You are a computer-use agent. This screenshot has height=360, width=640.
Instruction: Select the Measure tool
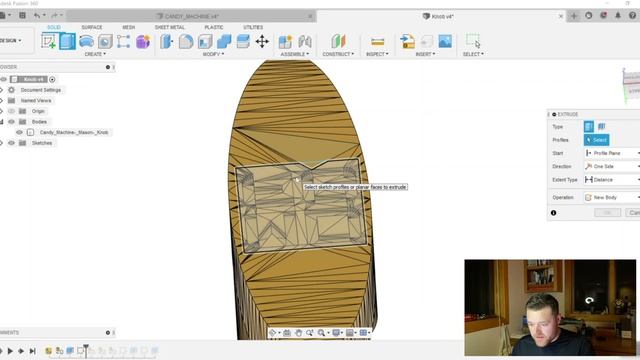[378, 42]
